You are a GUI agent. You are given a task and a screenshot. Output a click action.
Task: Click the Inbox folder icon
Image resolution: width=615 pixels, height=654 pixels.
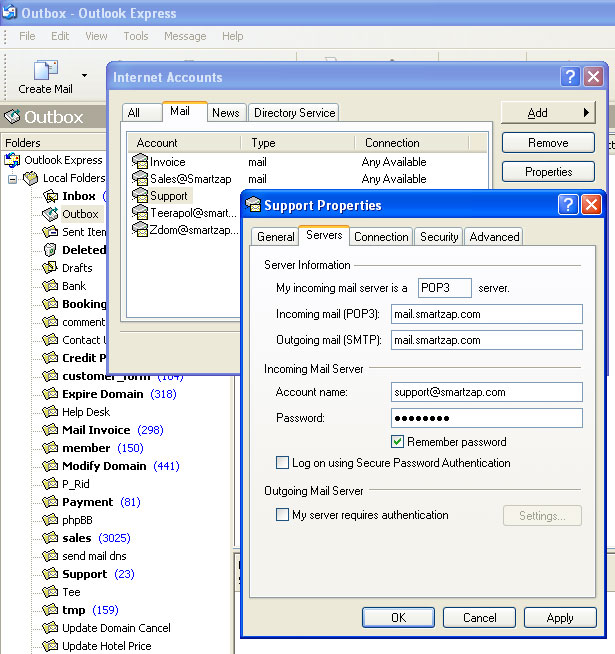pos(50,196)
